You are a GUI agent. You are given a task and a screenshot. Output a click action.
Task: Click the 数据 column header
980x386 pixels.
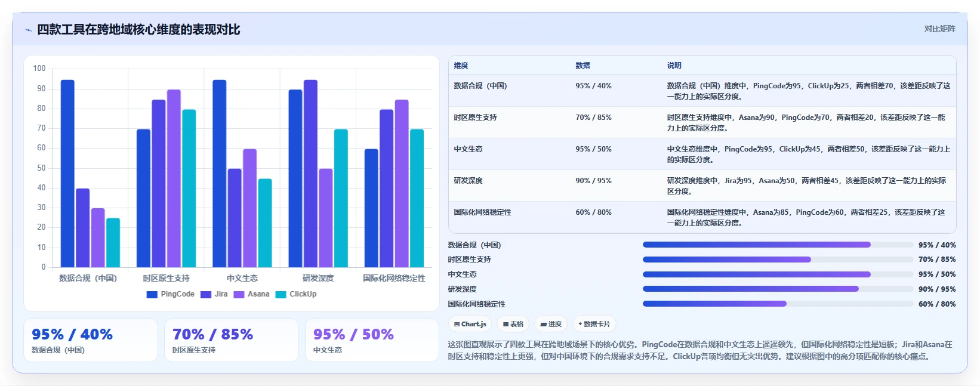click(583, 66)
